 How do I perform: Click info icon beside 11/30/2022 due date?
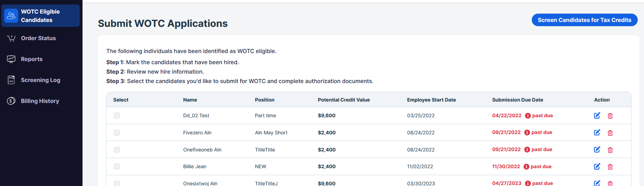click(527, 166)
